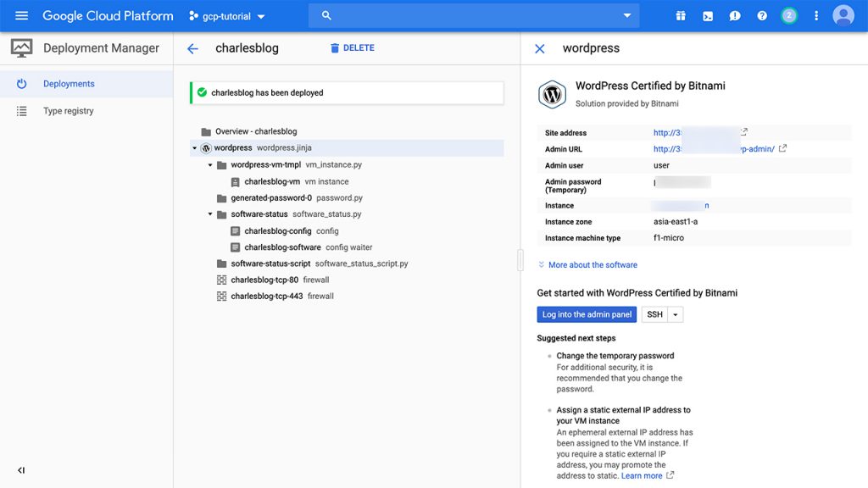Collapse the left sidebar panel
Screen dimensions: 868x488
[x=21, y=470]
